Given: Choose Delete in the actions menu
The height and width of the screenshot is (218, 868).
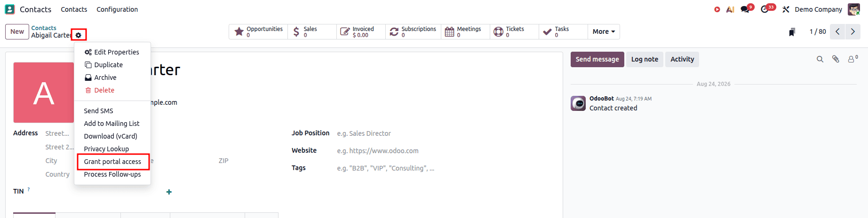Looking at the screenshot, I should tap(112, 90).
